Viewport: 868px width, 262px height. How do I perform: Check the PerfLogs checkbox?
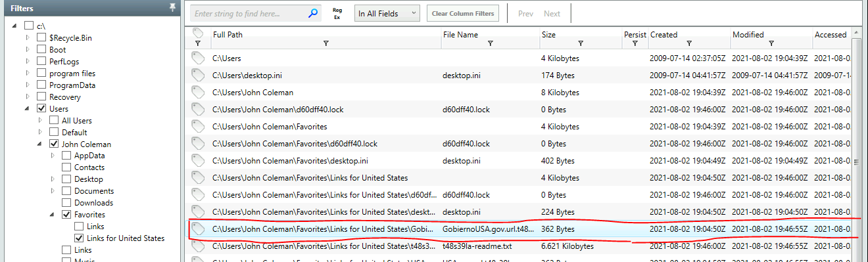point(41,61)
